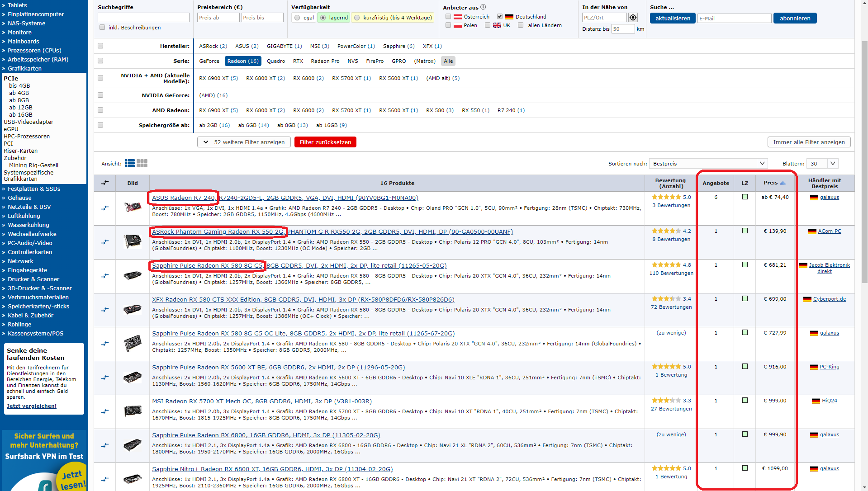Screen dimensions: 868x491
Task: Select GeForce series filter
Action: [x=209, y=61]
